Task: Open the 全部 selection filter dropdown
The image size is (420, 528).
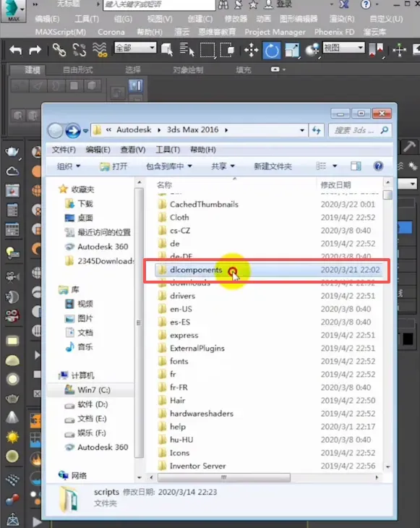Action: [135, 48]
